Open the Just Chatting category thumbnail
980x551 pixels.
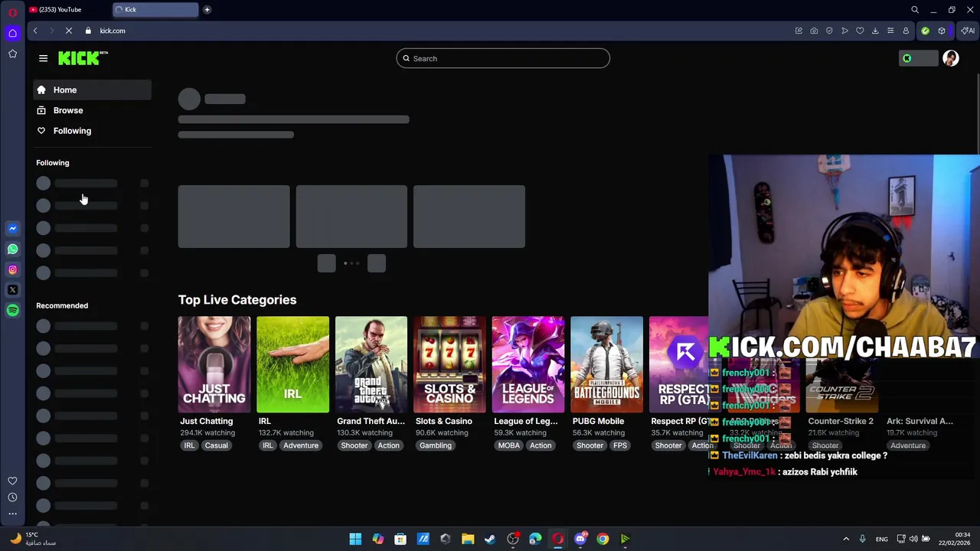click(x=214, y=364)
